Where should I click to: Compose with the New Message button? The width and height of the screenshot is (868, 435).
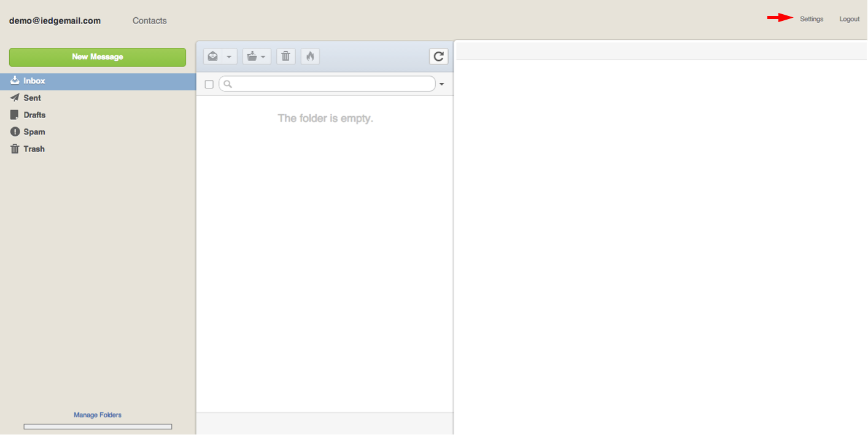(97, 57)
